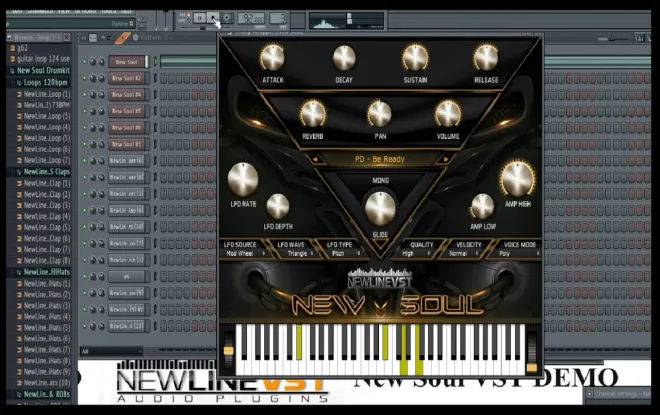Click volume knob of New Soul #4 channel
The height and width of the screenshot is (415, 660).
(101, 95)
